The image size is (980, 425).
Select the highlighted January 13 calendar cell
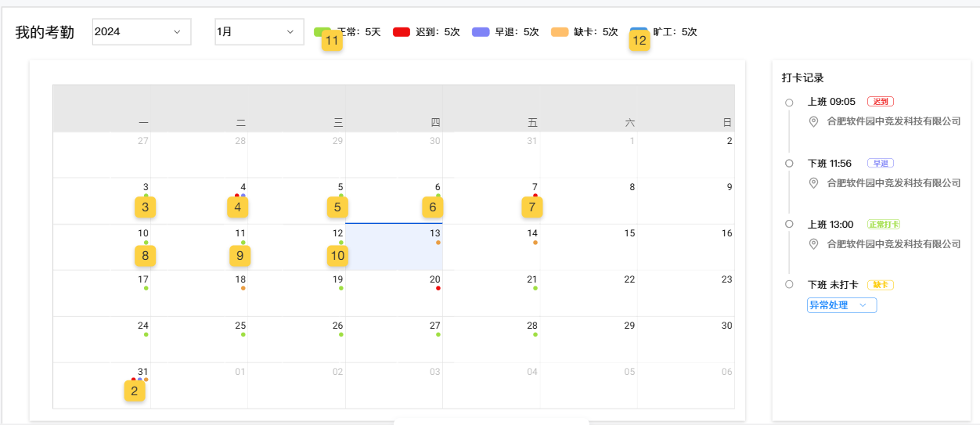point(395,247)
